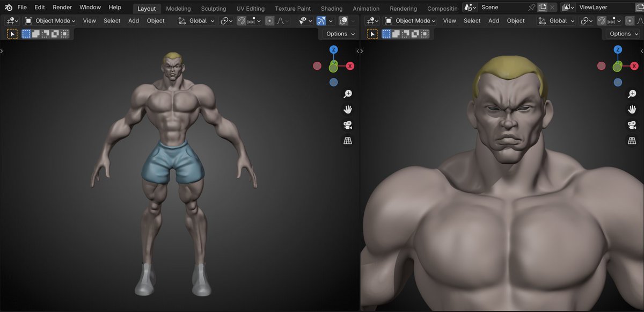
Task: Choose Invert selection mode in right viewport
Action: pyautogui.click(x=415, y=34)
